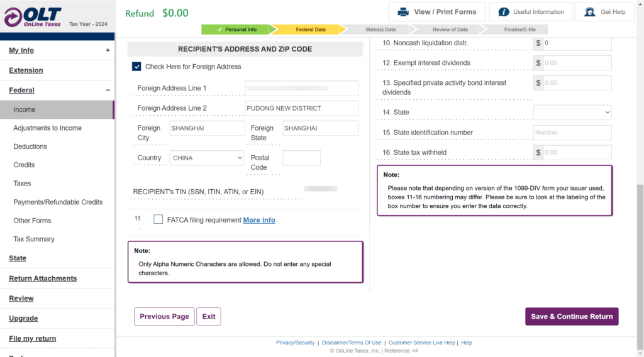The height and width of the screenshot is (357, 644).
Task: Click the printer icon for View / Print Forms
Action: coord(403,12)
